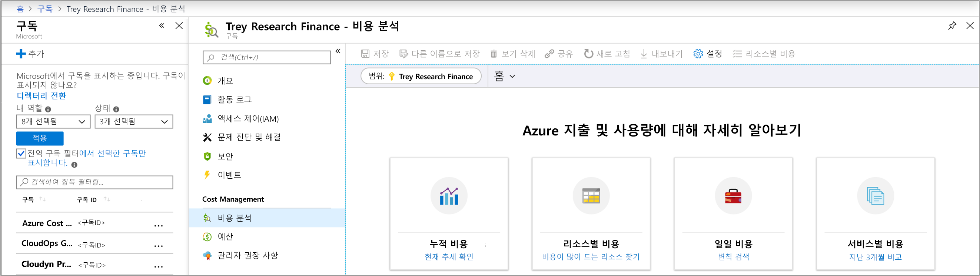Image resolution: width=980 pixels, height=276 pixels.
Task: Click 홈 in the breadcrumb
Action: pos(20,9)
